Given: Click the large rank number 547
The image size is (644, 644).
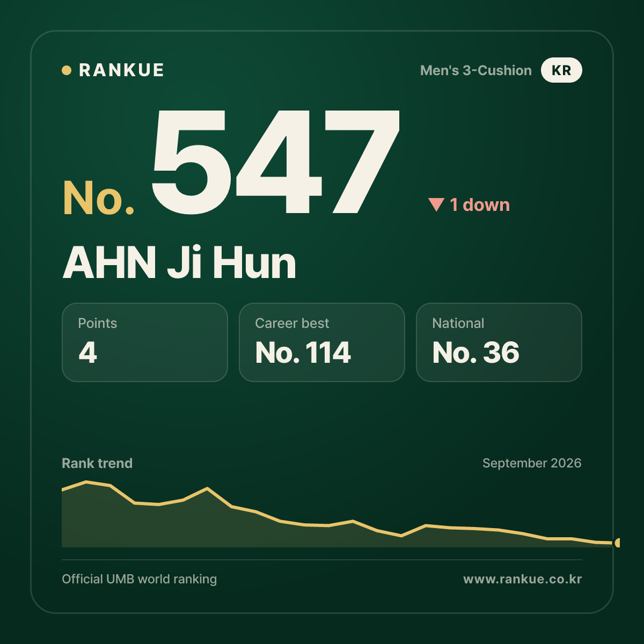Looking at the screenshot, I should pyautogui.click(x=275, y=161).
